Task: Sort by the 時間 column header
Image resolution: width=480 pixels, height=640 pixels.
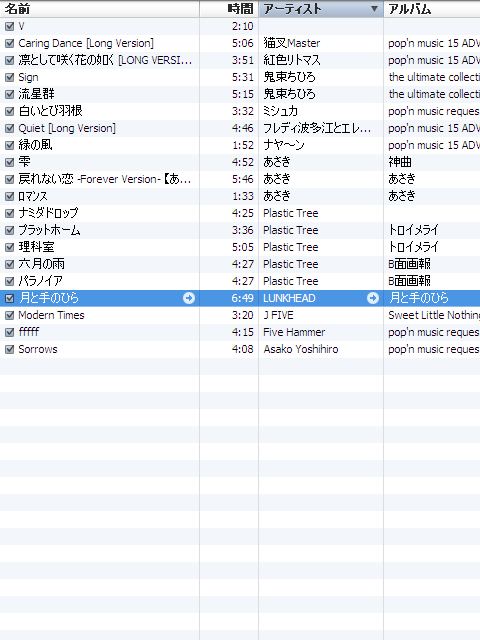Action: (x=229, y=9)
